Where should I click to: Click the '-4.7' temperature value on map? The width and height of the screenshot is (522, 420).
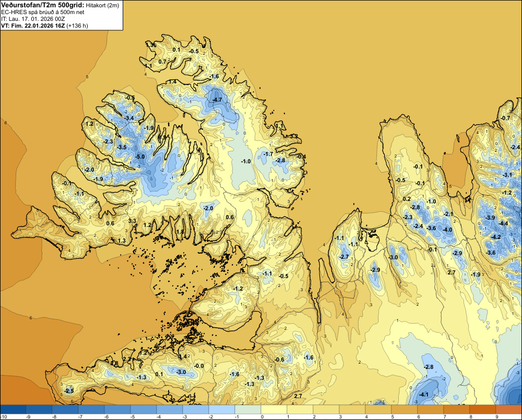pyautogui.click(x=217, y=100)
